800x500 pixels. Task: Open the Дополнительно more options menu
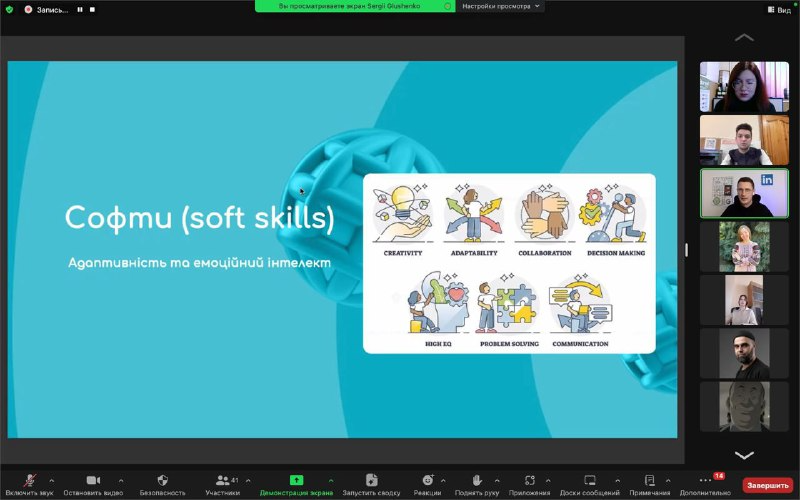[x=705, y=481]
